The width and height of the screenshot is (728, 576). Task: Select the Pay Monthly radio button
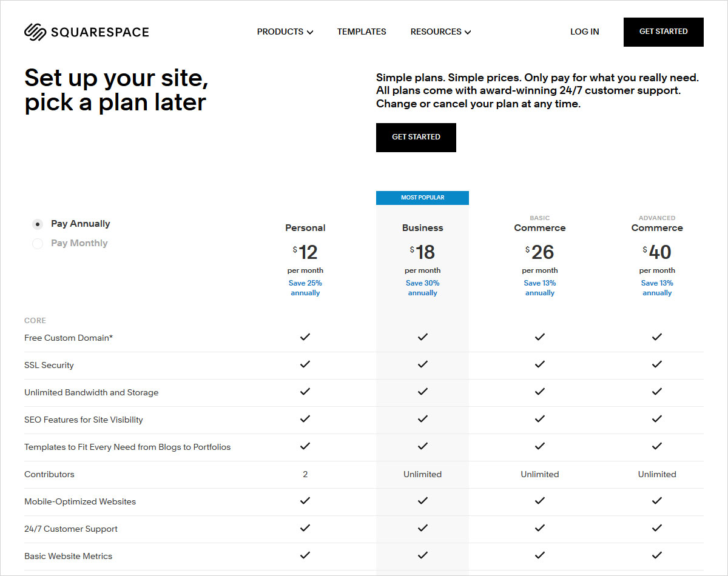[38, 244]
